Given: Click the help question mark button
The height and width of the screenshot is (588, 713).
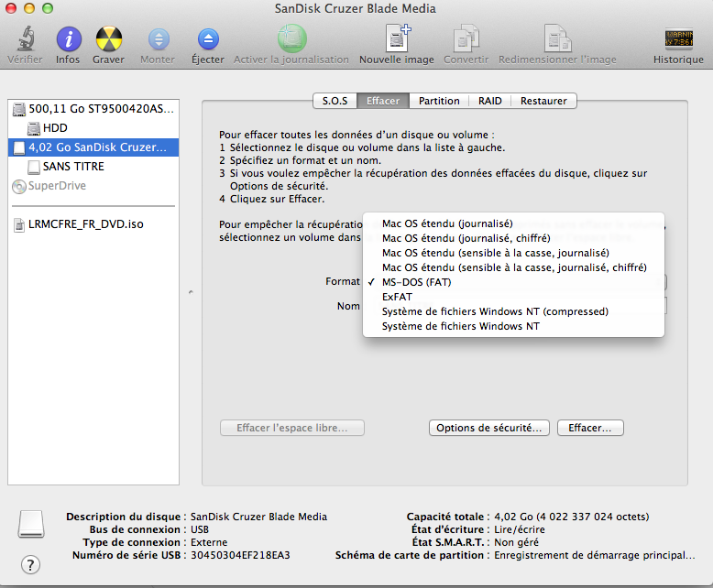Looking at the screenshot, I should pyautogui.click(x=30, y=563).
